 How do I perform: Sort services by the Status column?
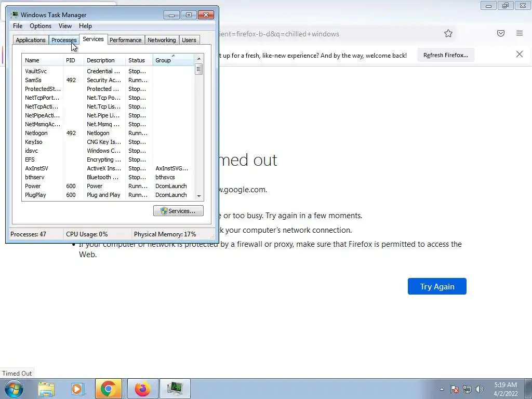(x=139, y=60)
